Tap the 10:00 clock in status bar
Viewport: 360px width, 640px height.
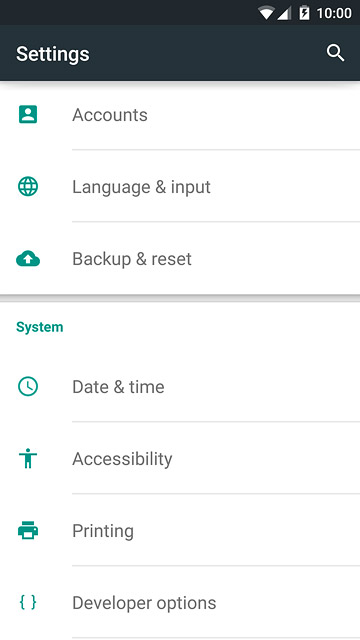(x=334, y=13)
